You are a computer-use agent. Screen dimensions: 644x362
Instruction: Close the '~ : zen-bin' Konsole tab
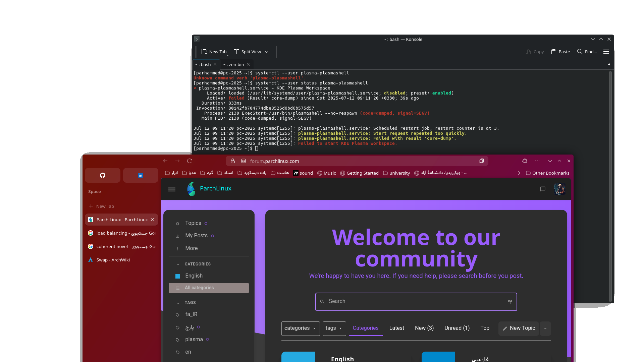(248, 64)
